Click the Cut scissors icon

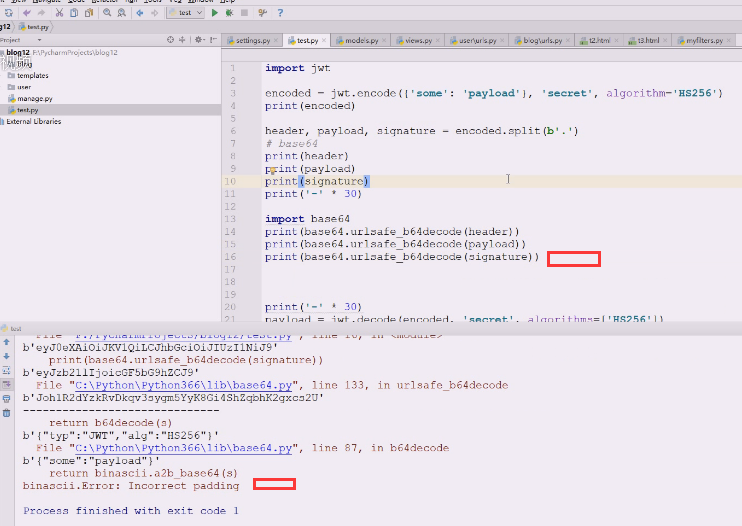click(x=59, y=13)
